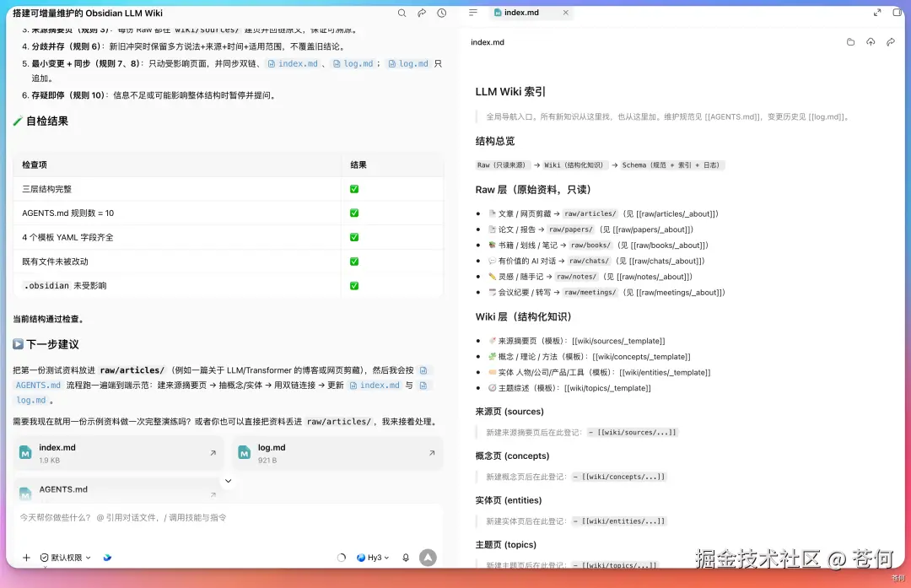Select the 结果 table header

[358, 165]
